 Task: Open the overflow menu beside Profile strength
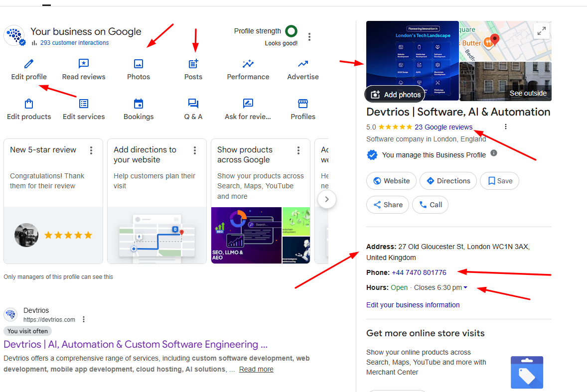pyautogui.click(x=309, y=36)
